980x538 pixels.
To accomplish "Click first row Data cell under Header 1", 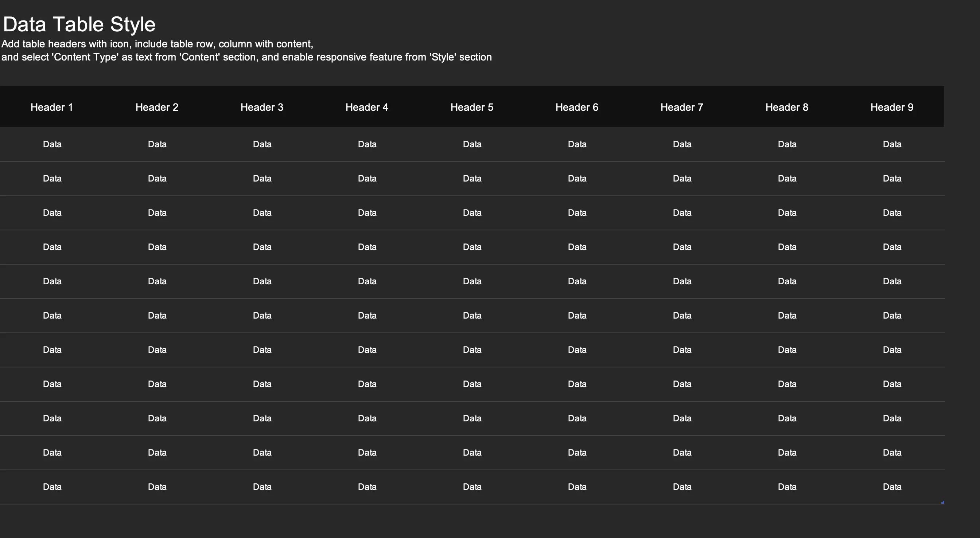I will [x=52, y=144].
